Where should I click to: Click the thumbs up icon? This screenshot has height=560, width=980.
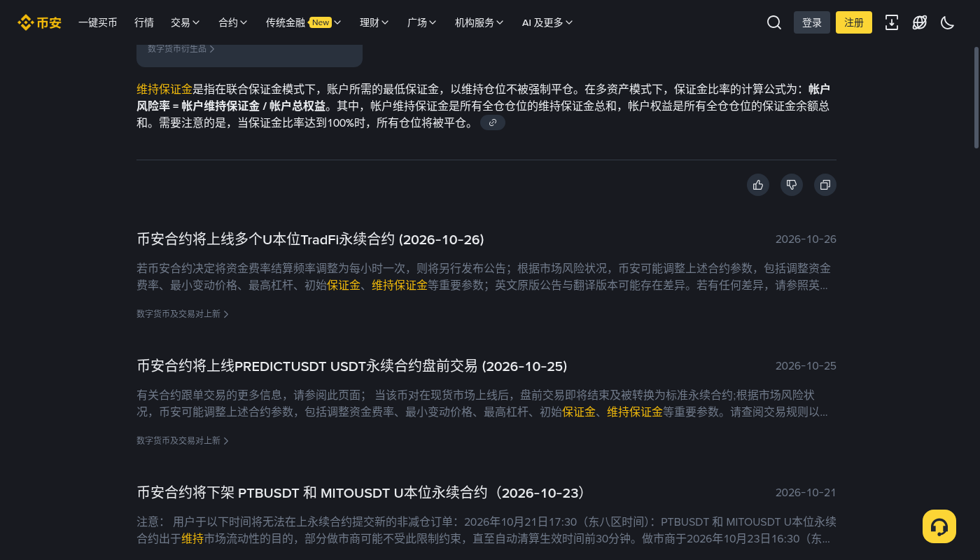(x=758, y=185)
